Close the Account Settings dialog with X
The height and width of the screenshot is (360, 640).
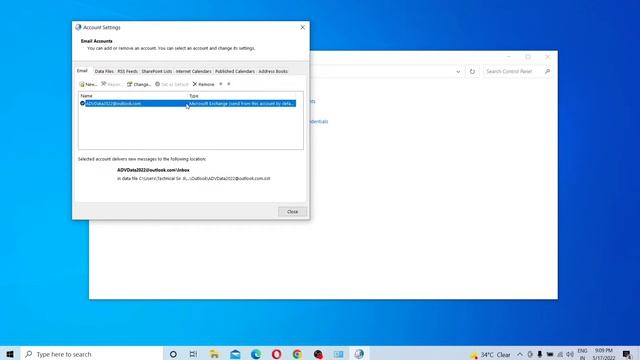pos(302,27)
